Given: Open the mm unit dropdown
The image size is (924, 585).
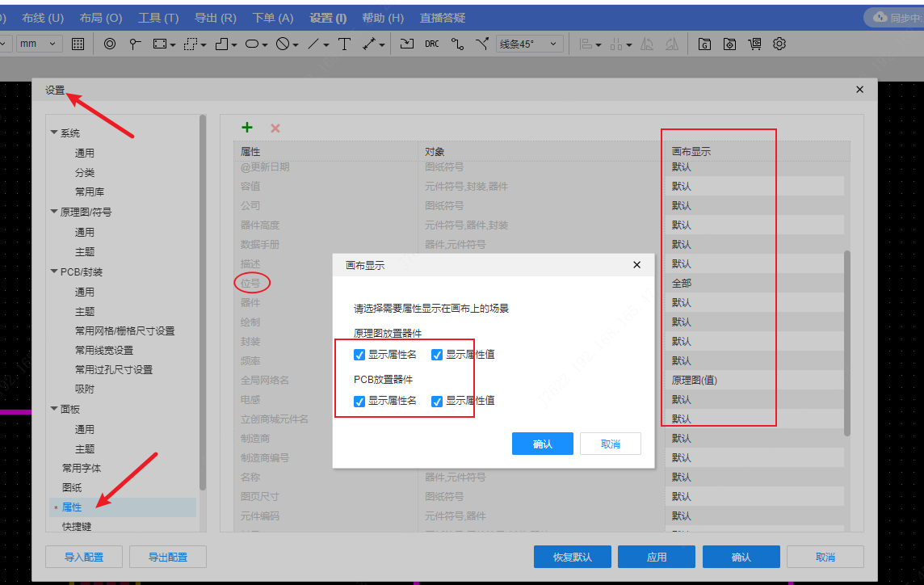Looking at the screenshot, I should pos(38,44).
